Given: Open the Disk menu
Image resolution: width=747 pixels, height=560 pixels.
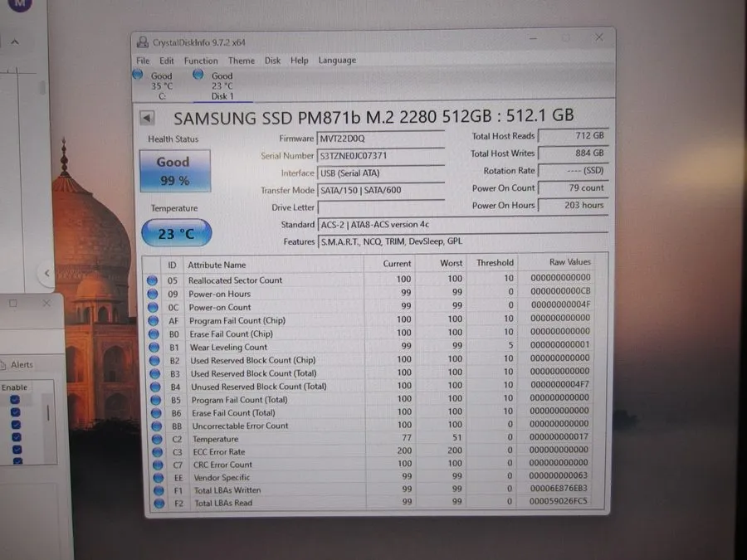Looking at the screenshot, I should 272,61.
